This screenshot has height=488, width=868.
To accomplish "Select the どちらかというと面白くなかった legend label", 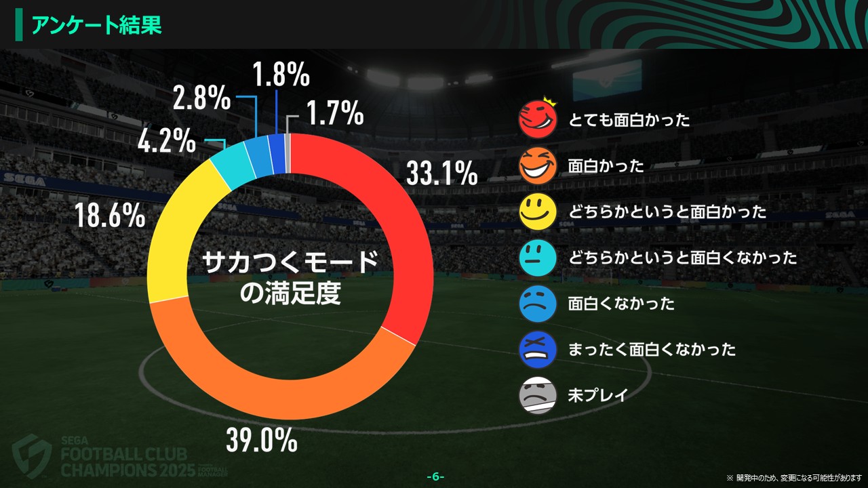I will coord(682,258).
